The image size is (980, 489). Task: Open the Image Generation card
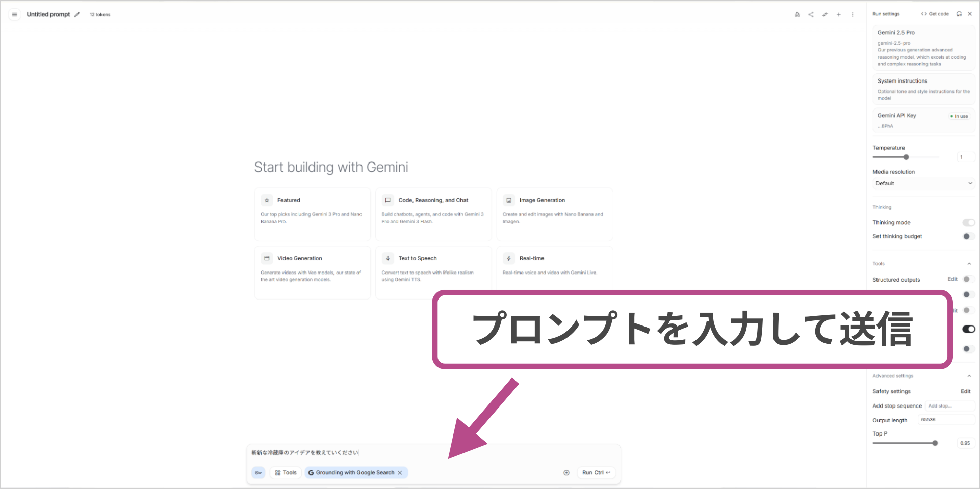point(554,214)
